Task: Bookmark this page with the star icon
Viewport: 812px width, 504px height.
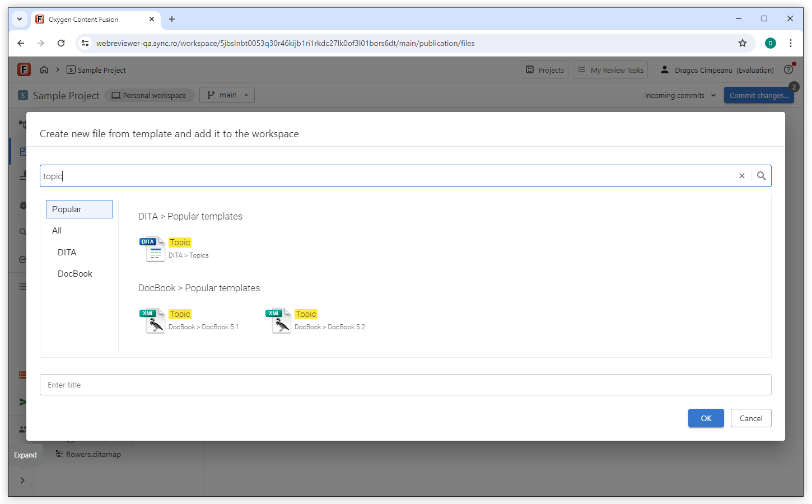Action: tap(743, 43)
